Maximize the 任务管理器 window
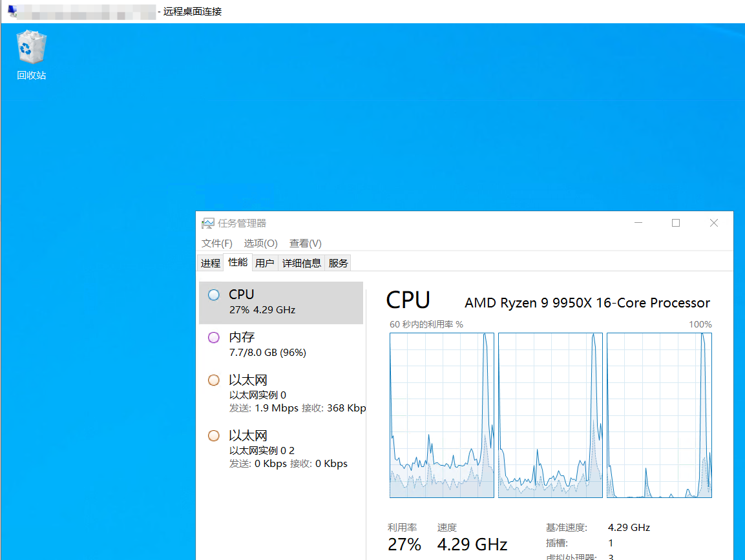745x560 pixels. tap(676, 223)
